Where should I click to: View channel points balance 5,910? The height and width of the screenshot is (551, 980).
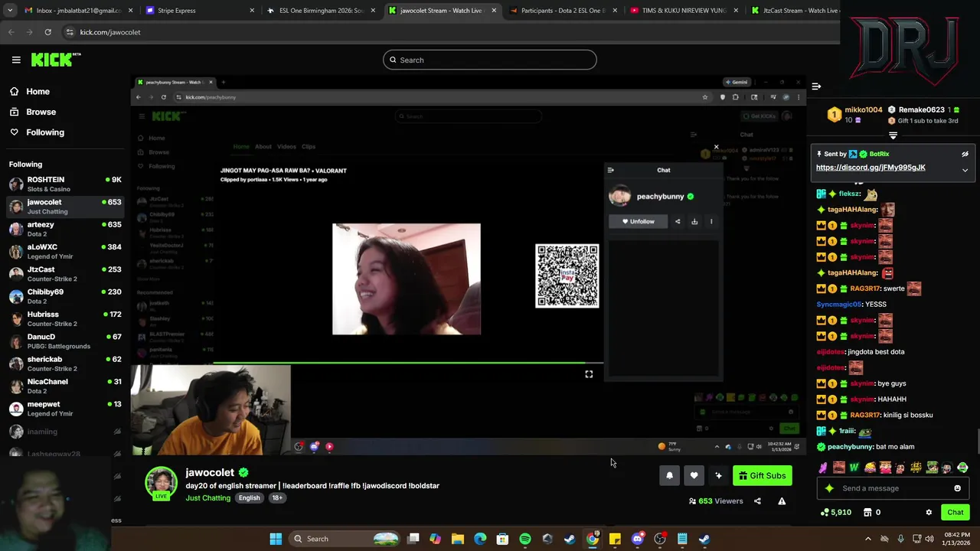tap(835, 513)
